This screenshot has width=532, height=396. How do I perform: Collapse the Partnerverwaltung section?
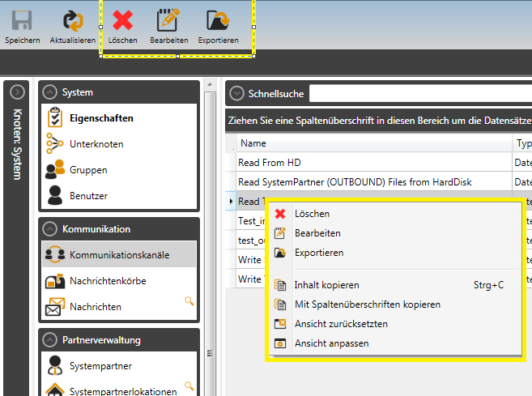pos(50,340)
